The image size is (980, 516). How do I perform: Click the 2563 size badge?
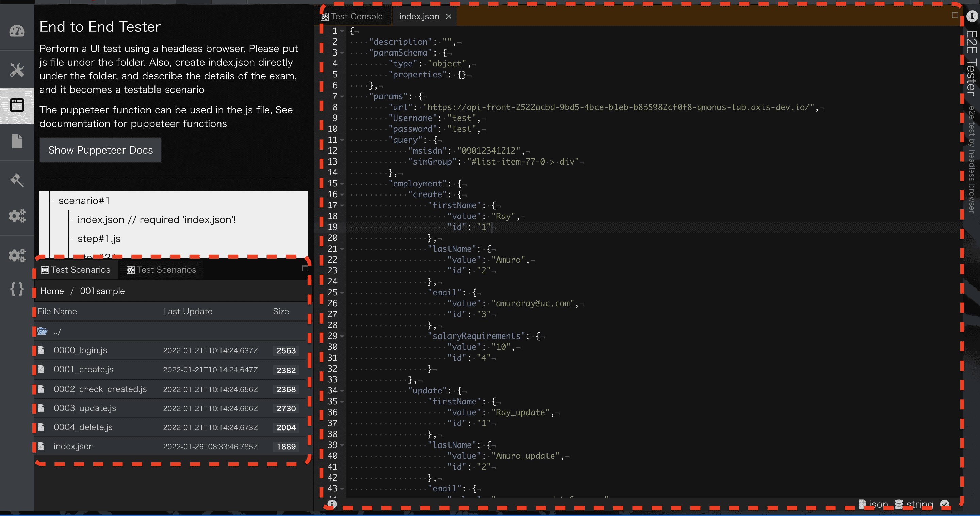point(286,350)
